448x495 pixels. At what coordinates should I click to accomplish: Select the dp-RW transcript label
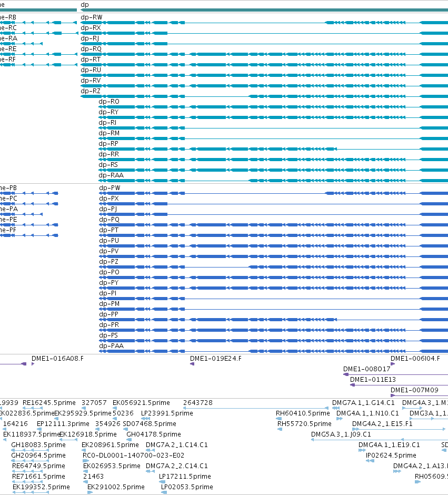point(92,17)
